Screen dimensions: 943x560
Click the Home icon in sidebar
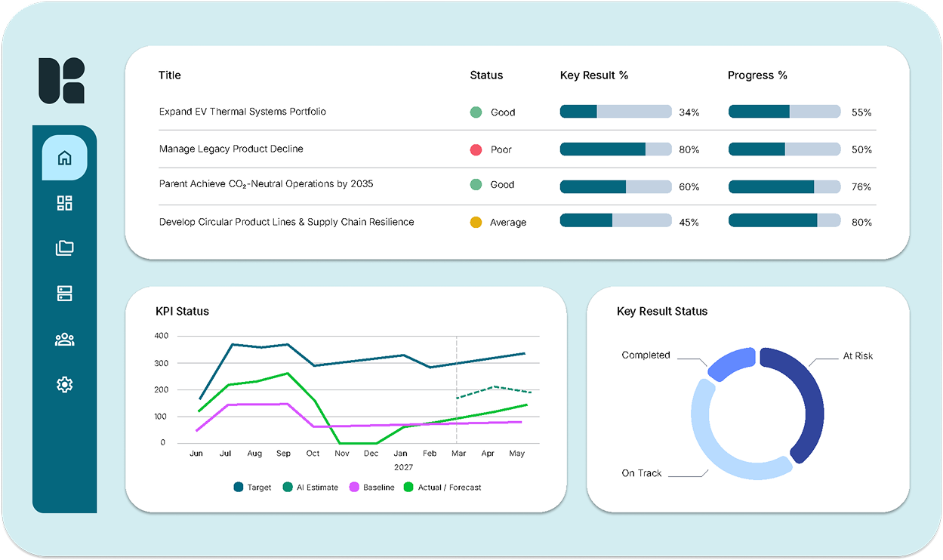point(64,158)
